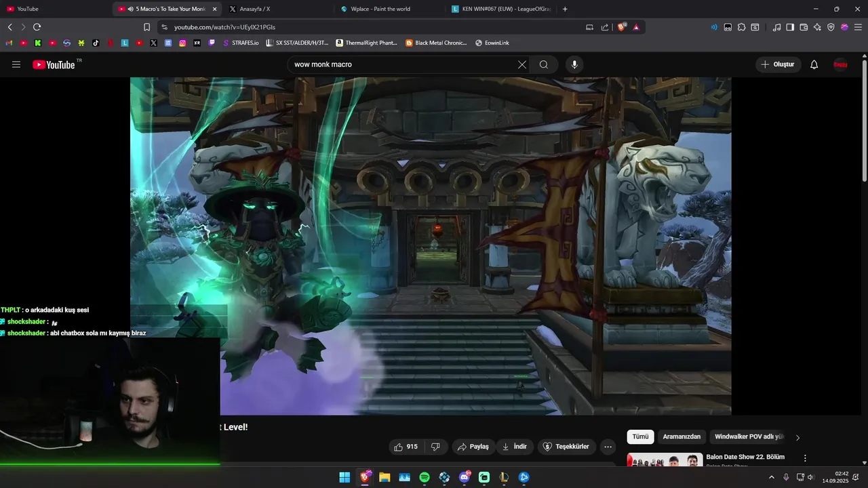The width and height of the screenshot is (868, 488).
Task: Open File Explorer from the taskbar
Action: [384, 477]
